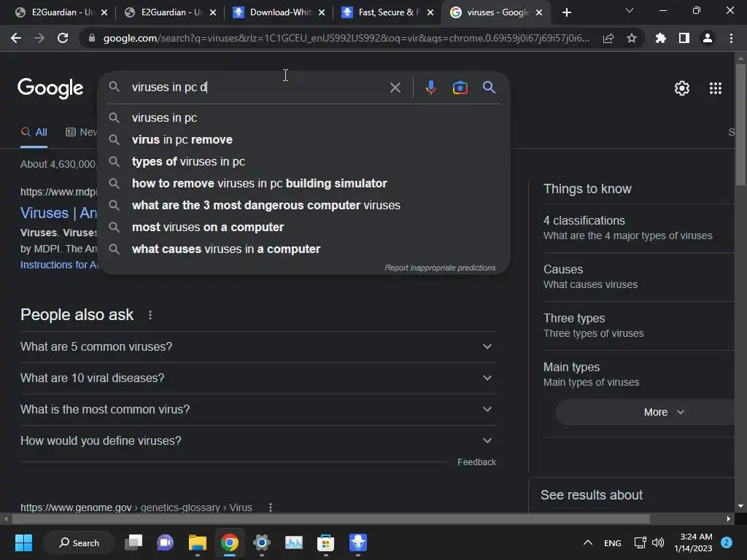Select suggestion 'types of viruses in pc'
This screenshot has width=747, height=560.
[304, 161]
